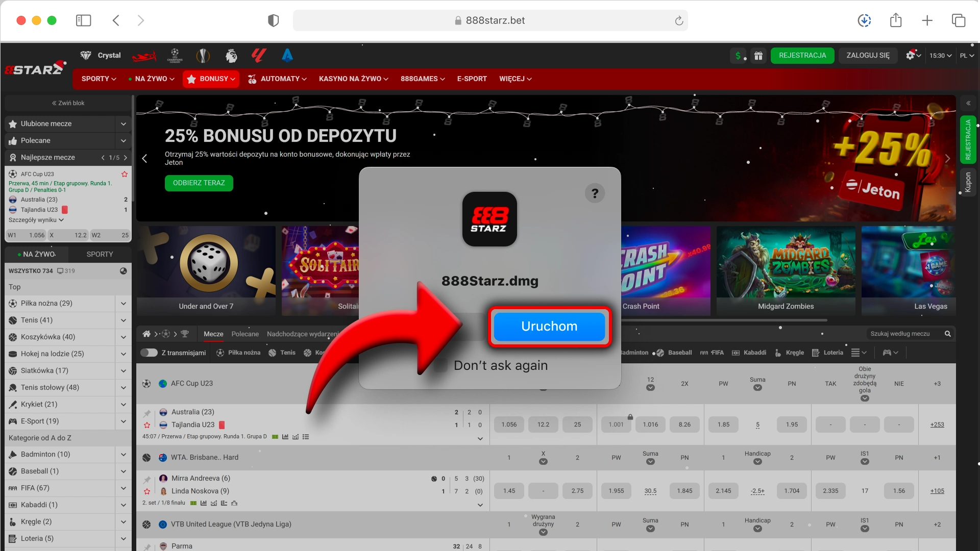The height and width of the screenshot is (551, 980).
Task: Go to next banner slide
Action: [x=947, y=159]
